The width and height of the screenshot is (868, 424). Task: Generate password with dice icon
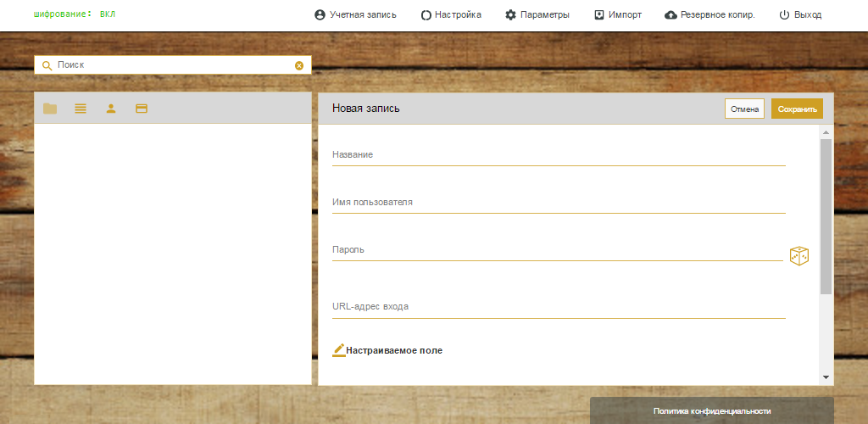(x=798, y=256)
